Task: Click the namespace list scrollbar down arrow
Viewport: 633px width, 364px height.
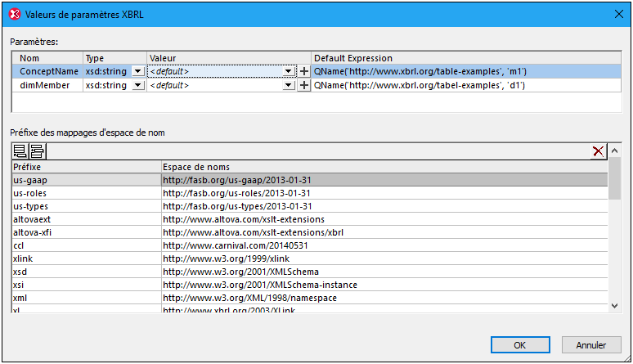Action: 614,305
